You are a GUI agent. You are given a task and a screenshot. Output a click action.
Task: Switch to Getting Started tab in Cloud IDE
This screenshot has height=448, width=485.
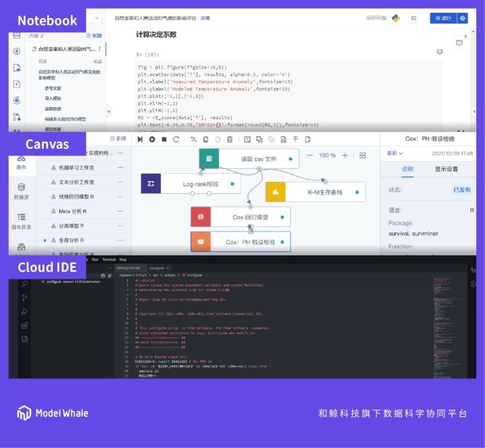coord(128,268)
